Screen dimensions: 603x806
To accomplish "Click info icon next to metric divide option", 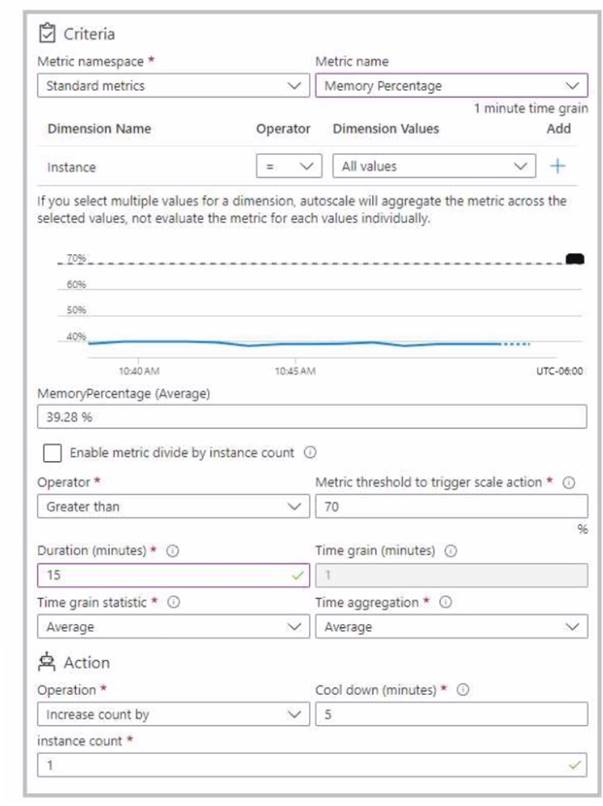I will (x=310, y=452).
